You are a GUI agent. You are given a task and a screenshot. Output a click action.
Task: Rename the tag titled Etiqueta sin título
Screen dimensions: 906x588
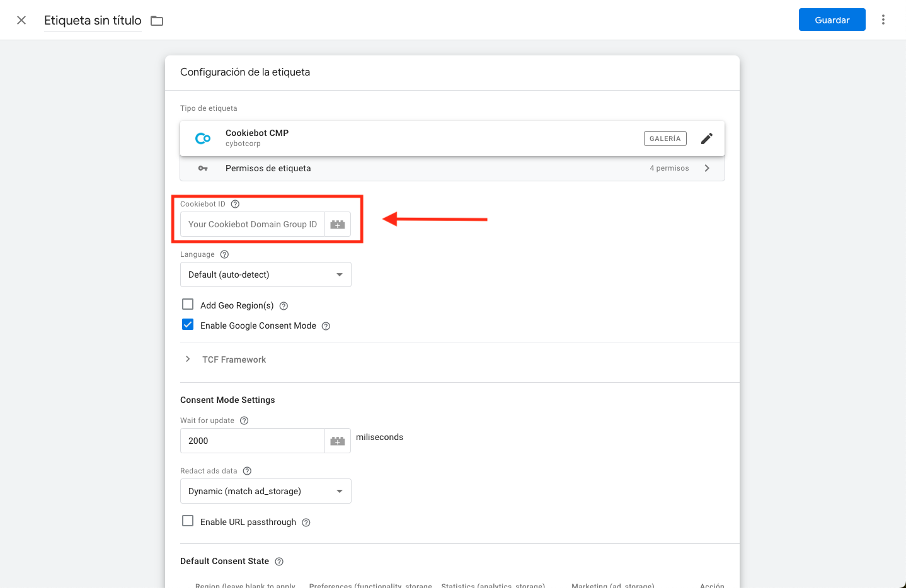point(92,20)
